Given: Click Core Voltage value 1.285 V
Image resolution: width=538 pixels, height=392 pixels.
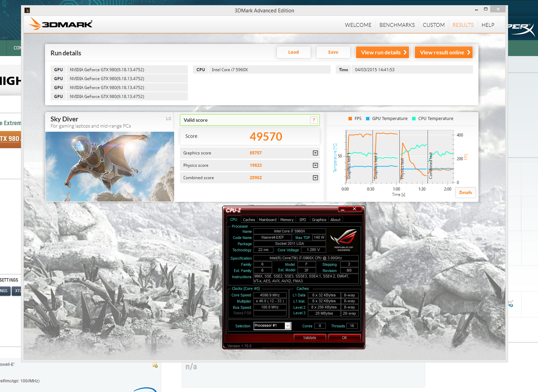Looking at the screenshot, I should (x=313, y=250).
